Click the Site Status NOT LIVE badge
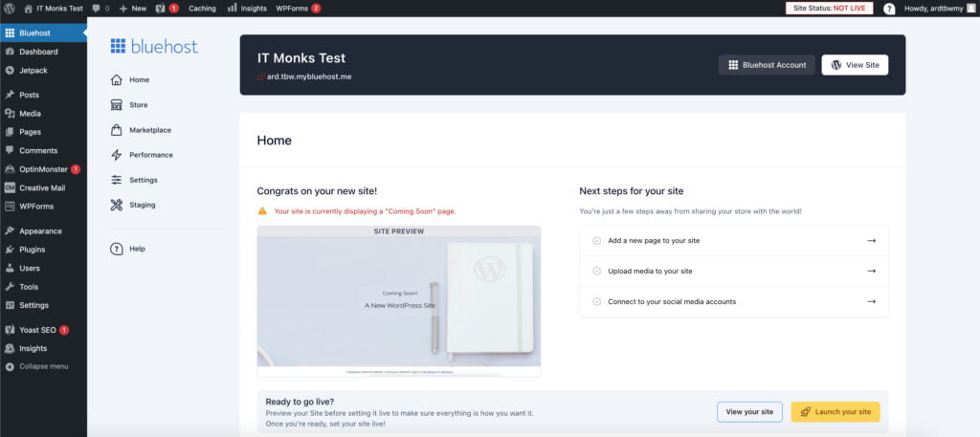The image size is (980, 437). point(829,9)
